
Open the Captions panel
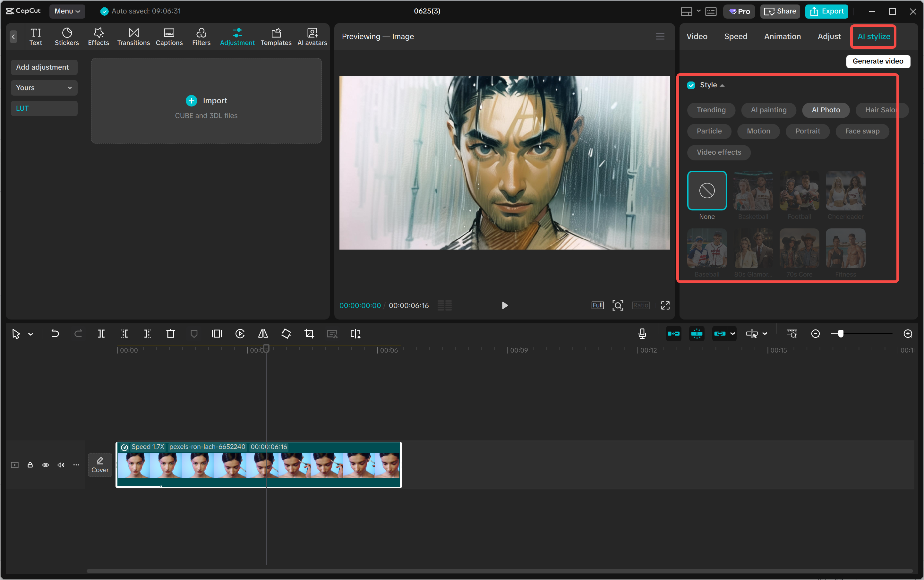169,37
